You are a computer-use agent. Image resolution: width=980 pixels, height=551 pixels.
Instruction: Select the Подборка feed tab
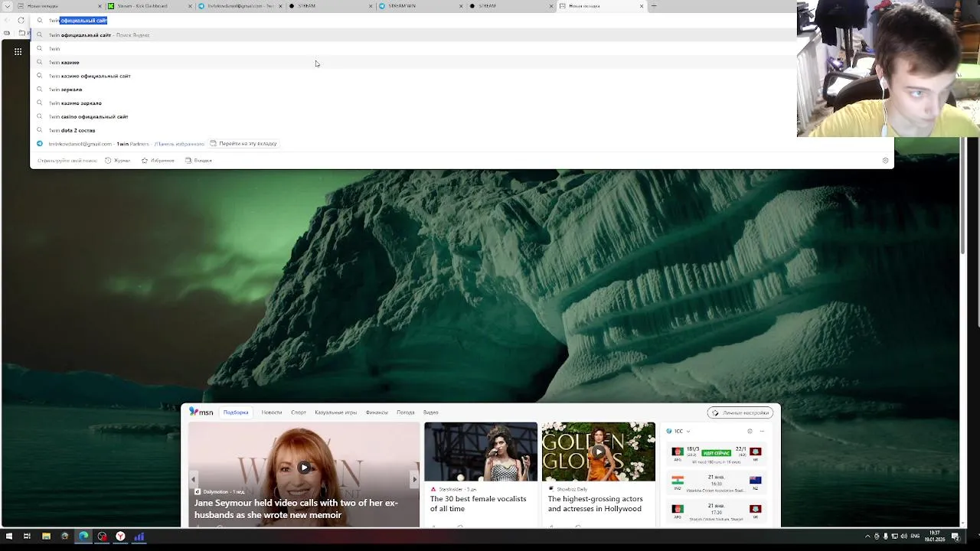(x=236, y=412)
